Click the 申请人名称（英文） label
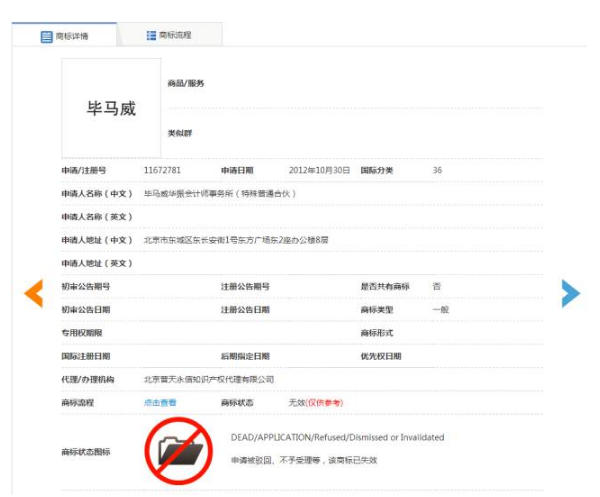This screenshot has height=497, width=600. click(x=97, y=217)
